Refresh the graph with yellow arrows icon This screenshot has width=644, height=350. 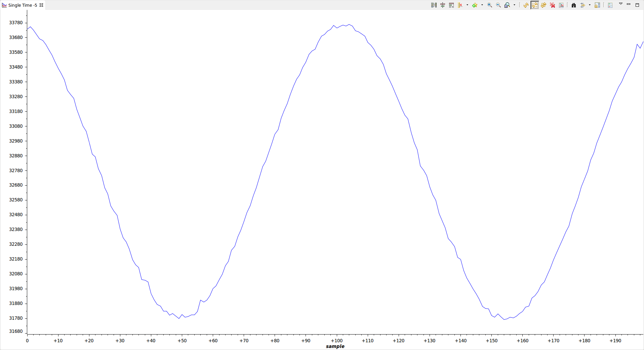[x=526, y=5]
